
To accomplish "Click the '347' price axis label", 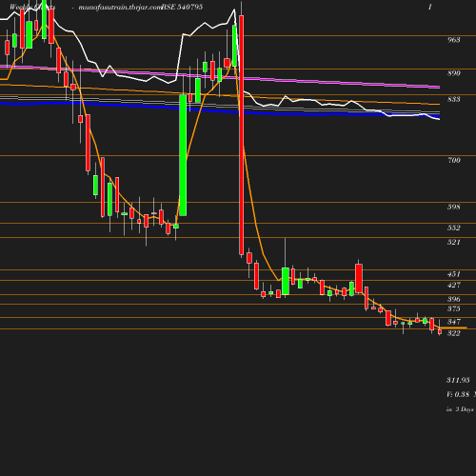I will coord(454,322).
